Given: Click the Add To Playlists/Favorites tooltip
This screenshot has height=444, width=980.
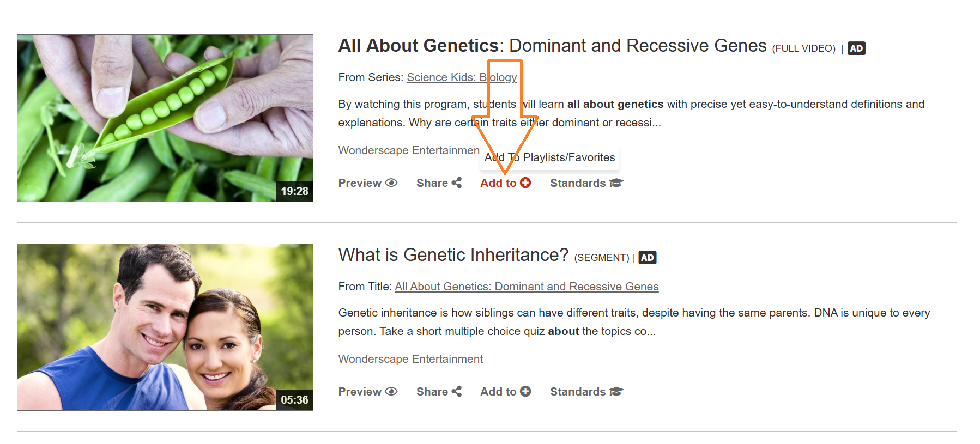Looking at the screenshot, I should point(549,157).
